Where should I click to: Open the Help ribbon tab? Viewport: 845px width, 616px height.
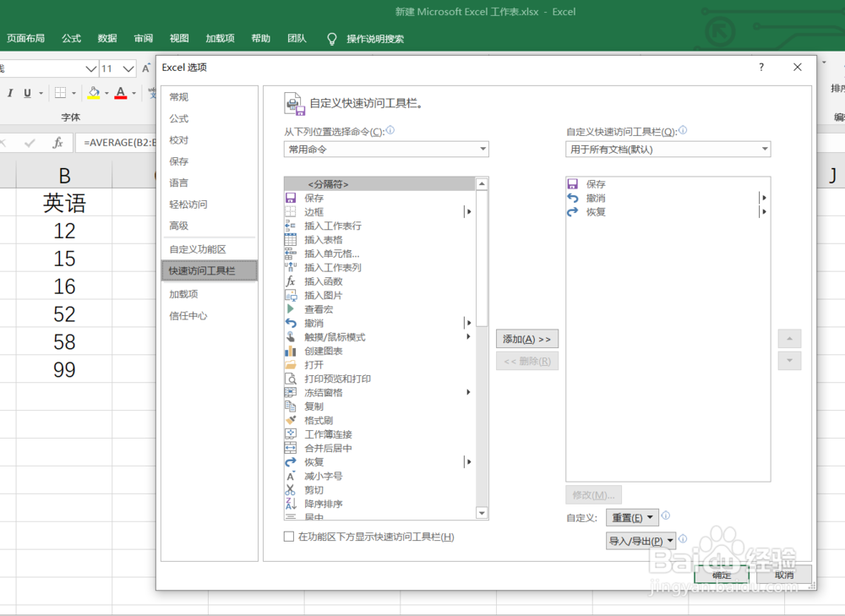tap(261, 38)
